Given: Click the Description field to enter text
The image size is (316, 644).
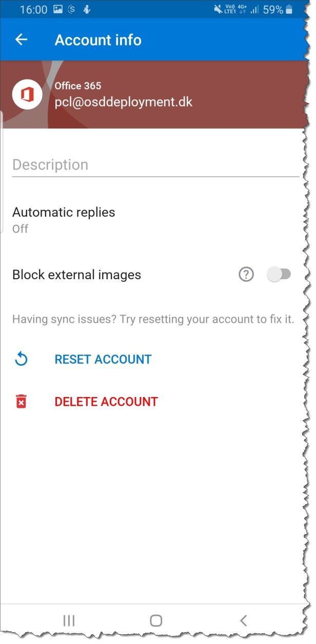Looking at the screenshot, I should [103, 164].
